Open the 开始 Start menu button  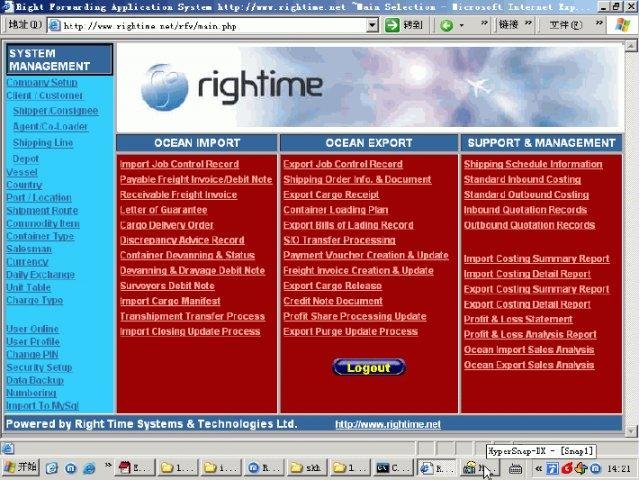pyautogui.click(x=21, y=467)
